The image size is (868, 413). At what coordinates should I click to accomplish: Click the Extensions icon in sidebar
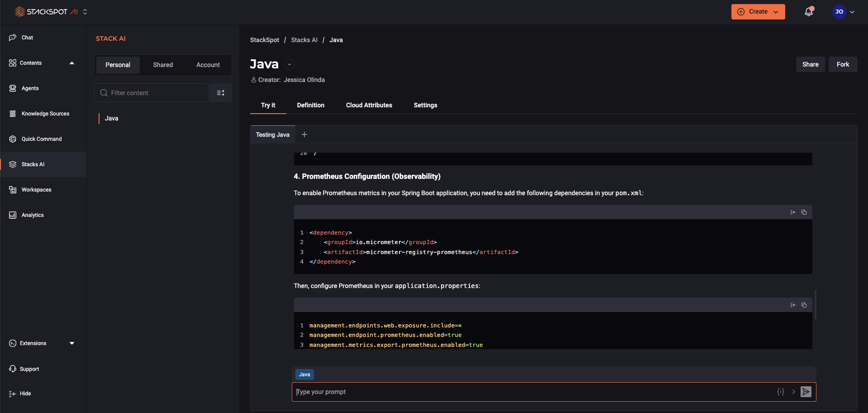13,343
